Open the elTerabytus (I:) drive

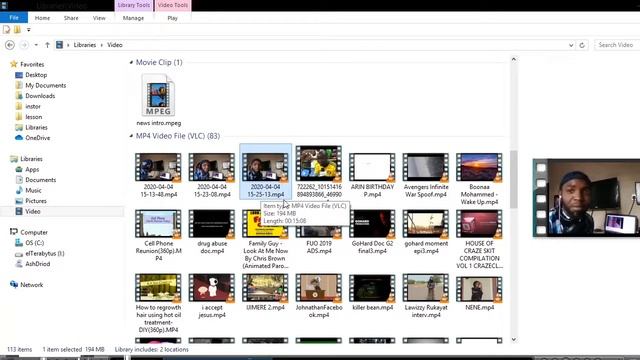[x=44, y=253]
